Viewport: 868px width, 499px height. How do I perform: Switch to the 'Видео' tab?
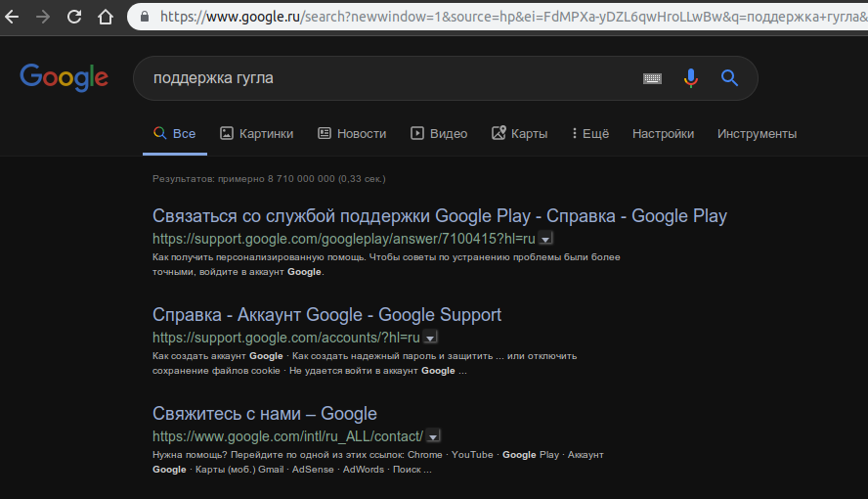point(439,133)
